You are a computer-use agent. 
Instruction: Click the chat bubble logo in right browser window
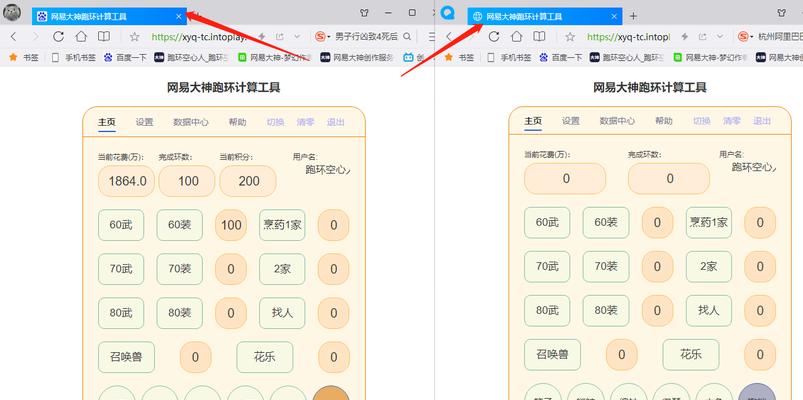click(448, 12)
